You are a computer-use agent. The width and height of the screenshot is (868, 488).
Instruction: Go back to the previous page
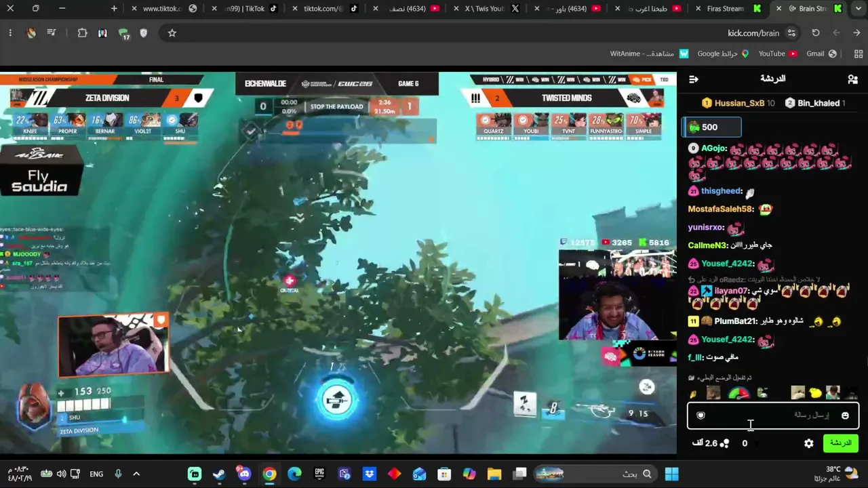[x=858, y=33]
